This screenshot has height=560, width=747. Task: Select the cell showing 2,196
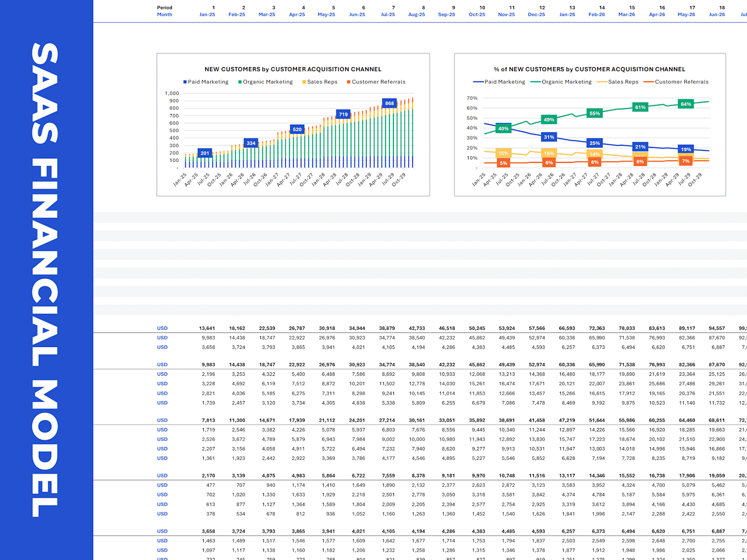(208, 374)
